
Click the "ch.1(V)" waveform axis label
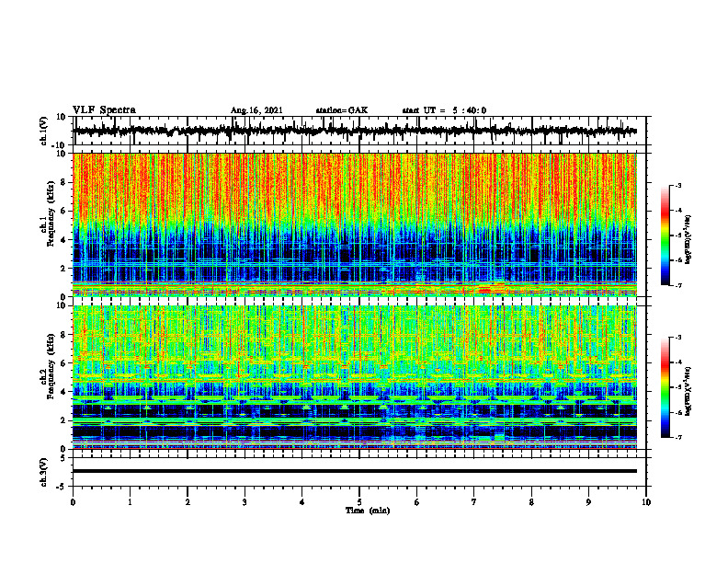point(43,131)
